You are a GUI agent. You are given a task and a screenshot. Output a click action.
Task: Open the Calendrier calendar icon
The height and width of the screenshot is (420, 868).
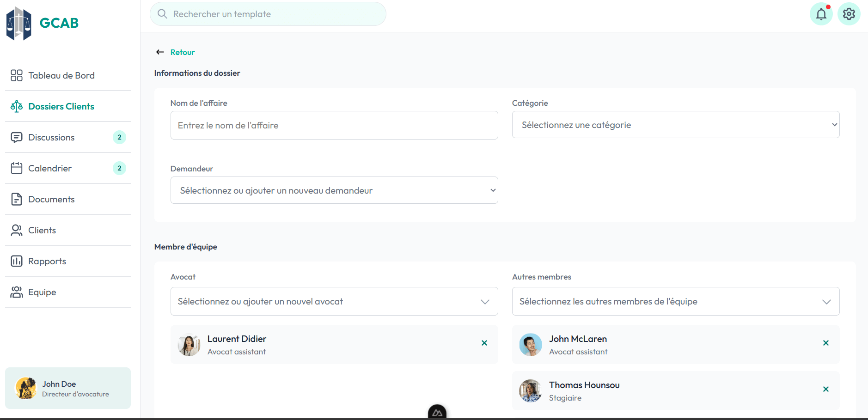pyautogui.click(x=17, y=168)
